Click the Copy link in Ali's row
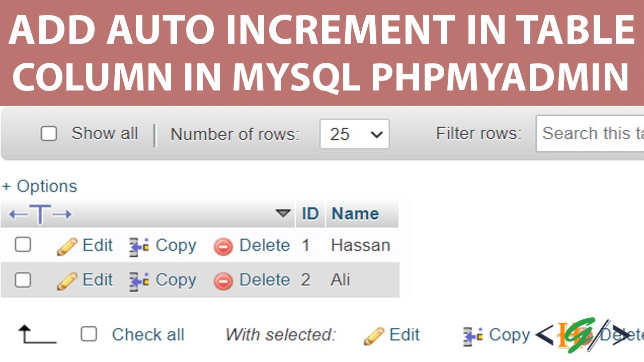The image size is (644, 362). (176, 281)
